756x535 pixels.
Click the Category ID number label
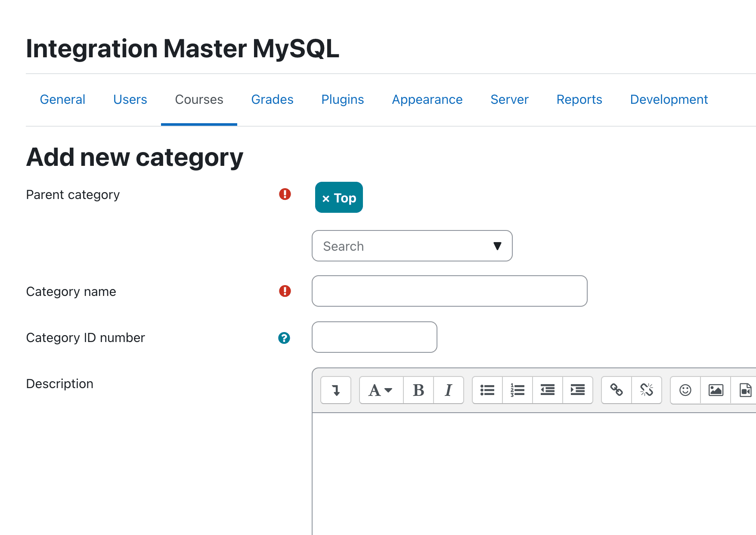click(x=85, y=338)
